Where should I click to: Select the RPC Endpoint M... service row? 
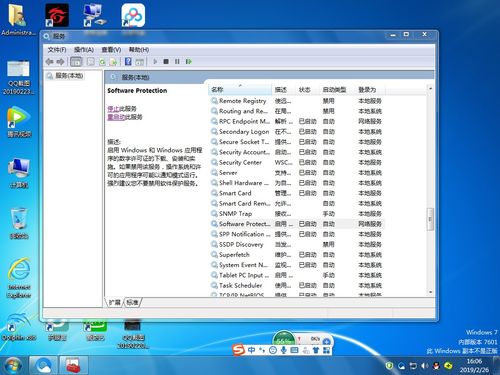pos(297,121)
